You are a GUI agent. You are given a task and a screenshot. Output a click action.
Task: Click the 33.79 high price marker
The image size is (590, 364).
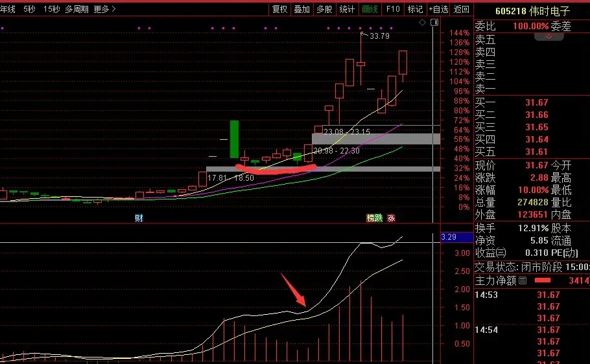click(x=379, y=36)
